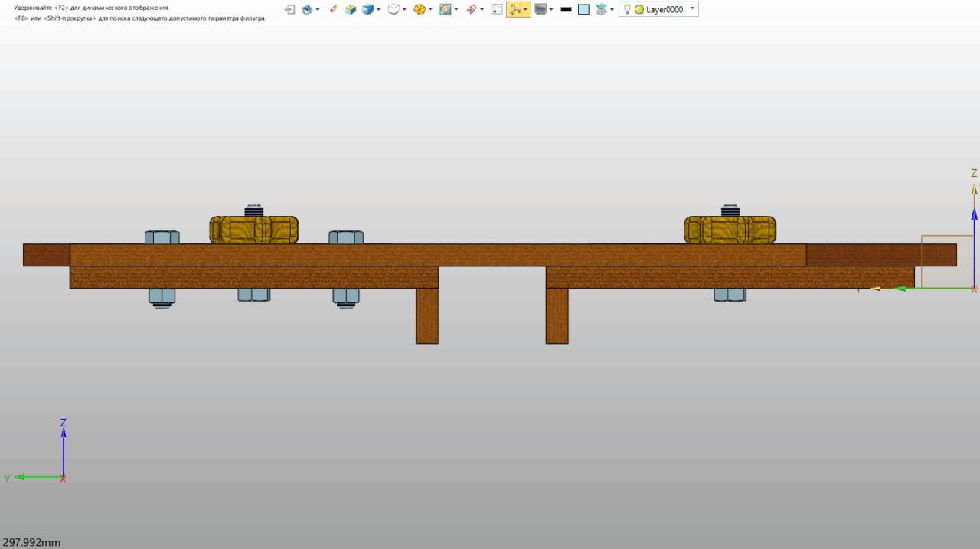Click the layered sheets icon in toolbar
This screenshot has height=549, width=980.
click(x=601, y=10)
